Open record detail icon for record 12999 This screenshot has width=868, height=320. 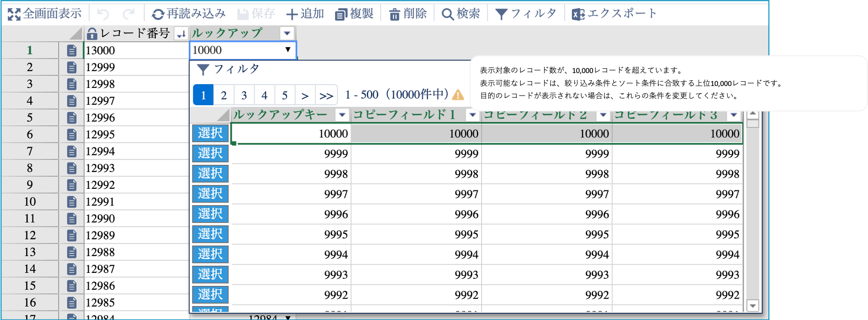[x=72, y=67]
